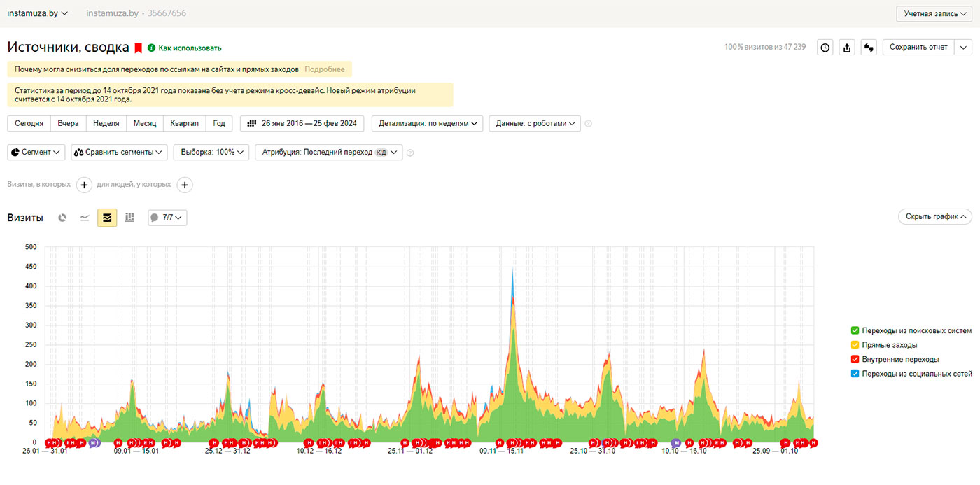Switch chart to column bar view
This screenshot has height=485, width=980.
pos(129,218)
